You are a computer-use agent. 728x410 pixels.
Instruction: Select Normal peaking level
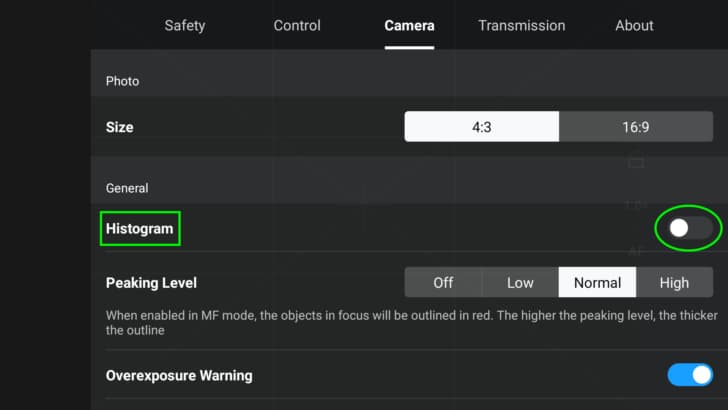pos(597,282)
